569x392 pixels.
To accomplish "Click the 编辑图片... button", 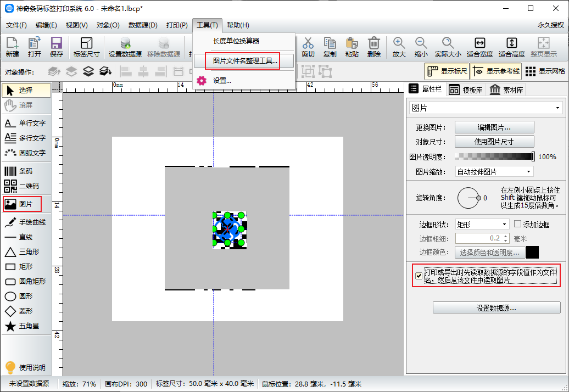I will (x=494, y=127).
